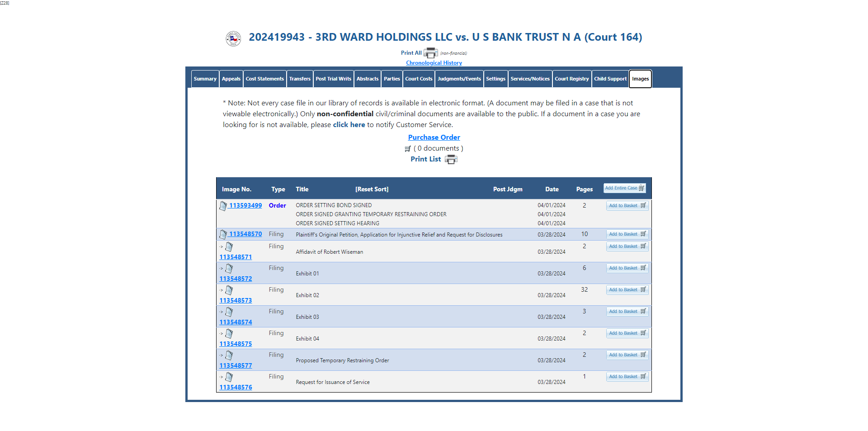Go to the Abstracts tab
Screen dimensions: 868x431
click(368, 79)
